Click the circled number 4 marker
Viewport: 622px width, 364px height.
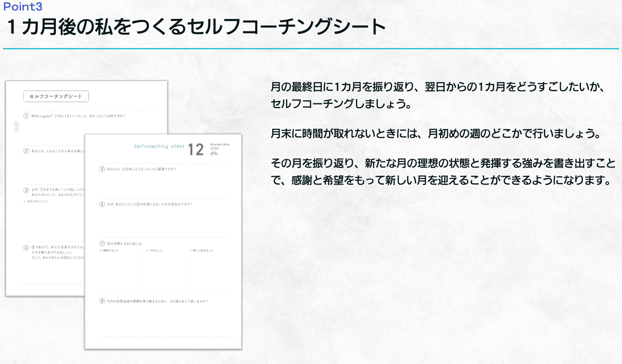click(26, 247)
